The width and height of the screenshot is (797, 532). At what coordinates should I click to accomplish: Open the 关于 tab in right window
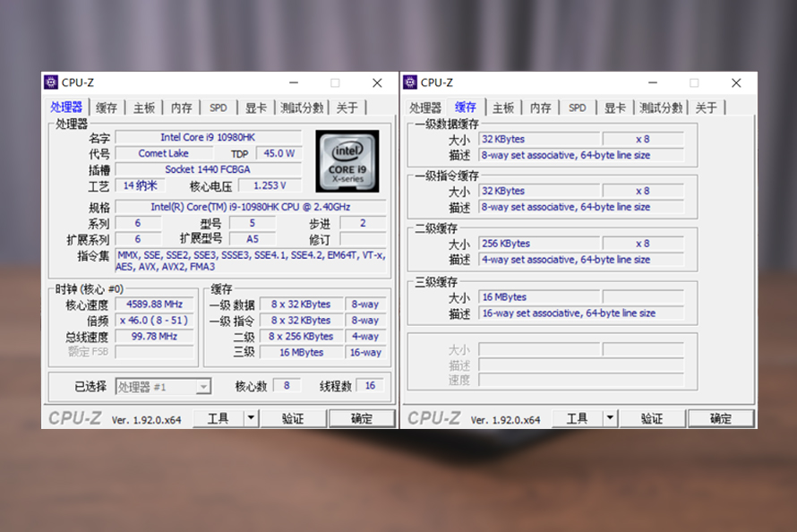click(706, 107)
